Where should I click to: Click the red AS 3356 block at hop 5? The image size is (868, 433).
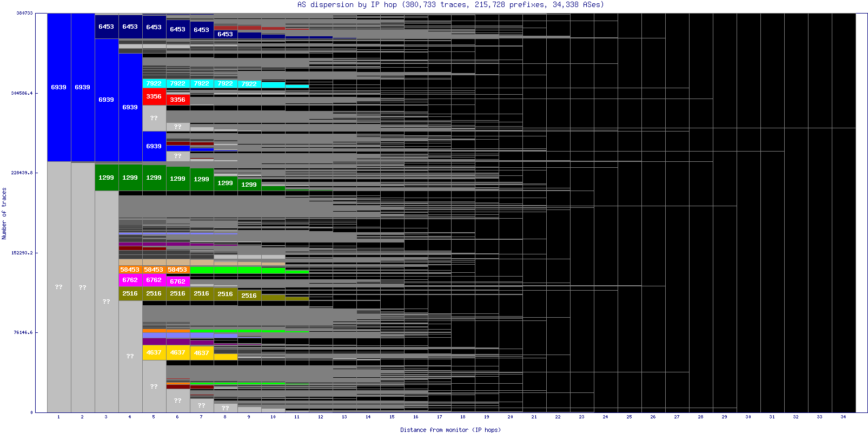[x=154, y=96]
